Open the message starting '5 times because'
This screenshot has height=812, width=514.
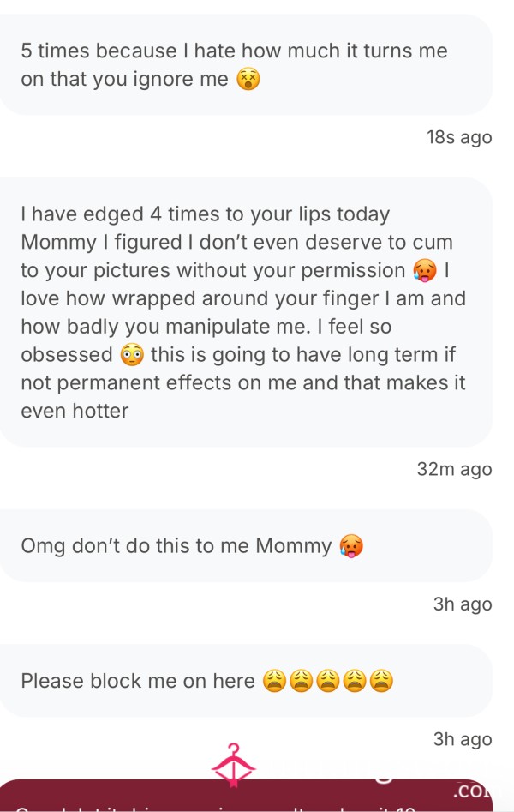click(x=246, y=64)
